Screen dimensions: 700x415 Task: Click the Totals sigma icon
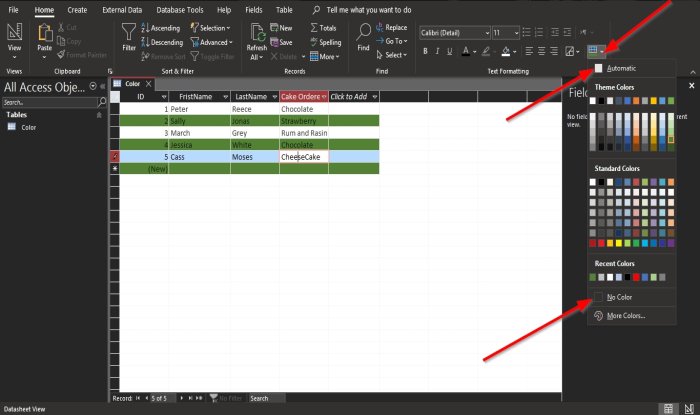[314, 28]
